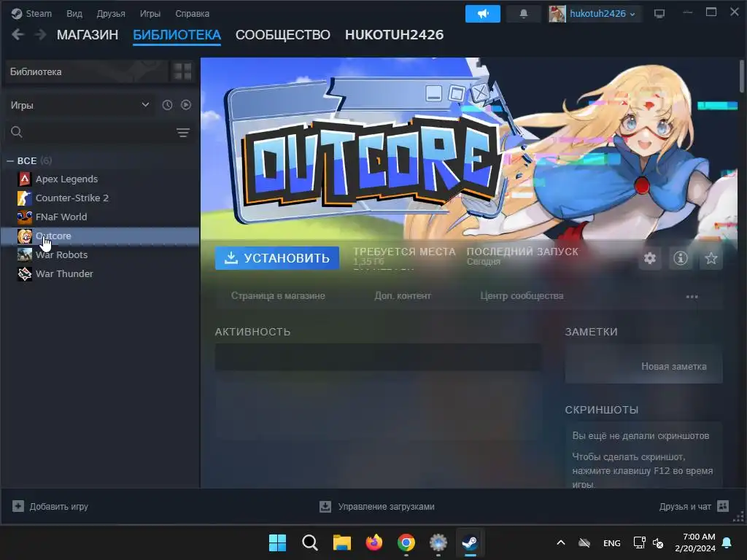Click the megaphone announcements button
The height and width of the screenshot is (560, 747).
tap(483, 13)
